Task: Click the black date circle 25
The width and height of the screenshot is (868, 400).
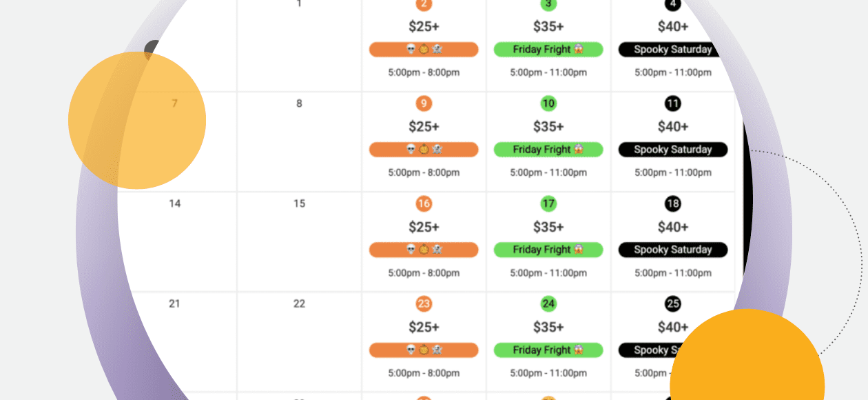Action: coord(673,304)
